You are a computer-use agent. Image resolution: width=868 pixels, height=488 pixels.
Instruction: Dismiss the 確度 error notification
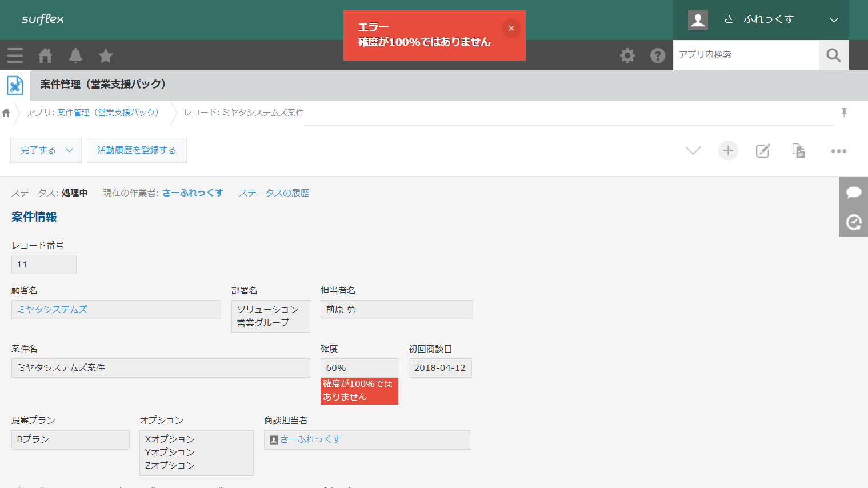(511, 27)
